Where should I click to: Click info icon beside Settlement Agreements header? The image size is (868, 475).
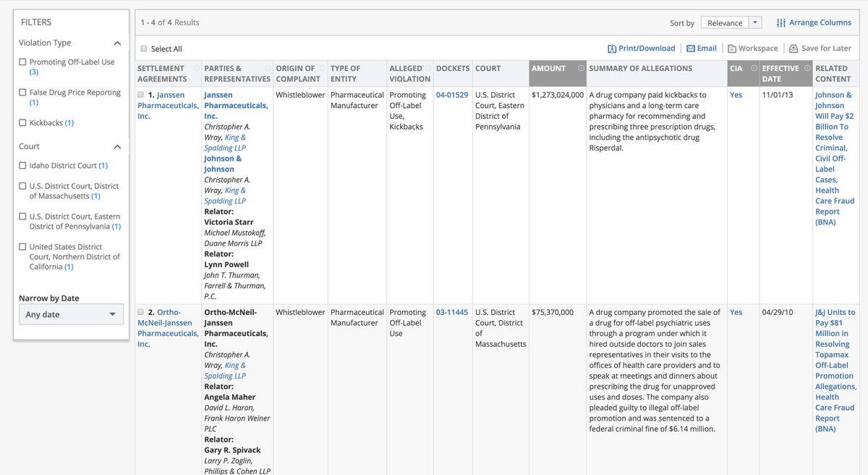[x=196, y=68]
